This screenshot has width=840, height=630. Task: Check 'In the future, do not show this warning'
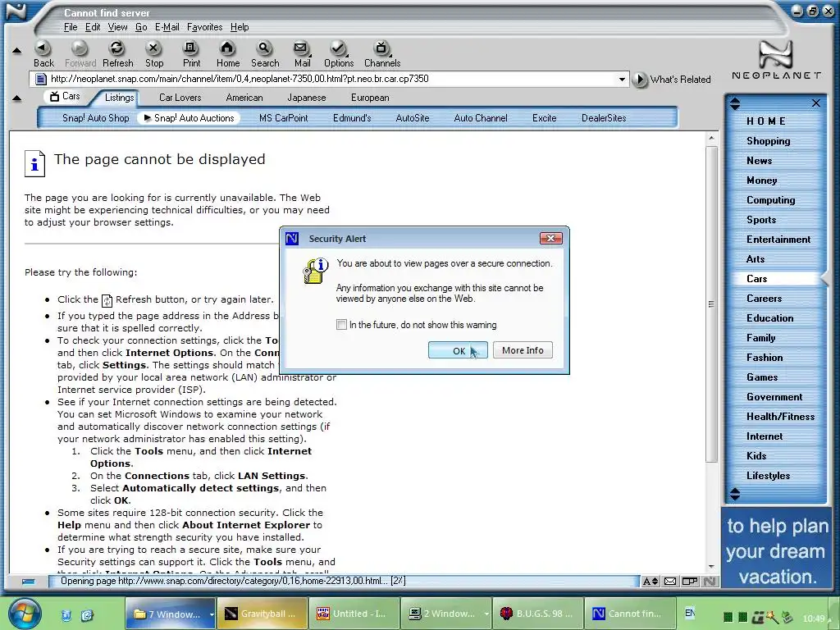[341, 324]
